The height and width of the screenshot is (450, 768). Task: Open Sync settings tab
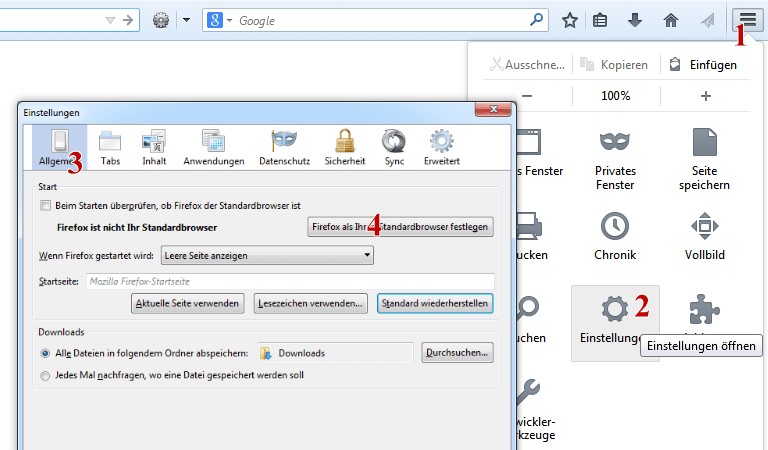tap(394, 148)
